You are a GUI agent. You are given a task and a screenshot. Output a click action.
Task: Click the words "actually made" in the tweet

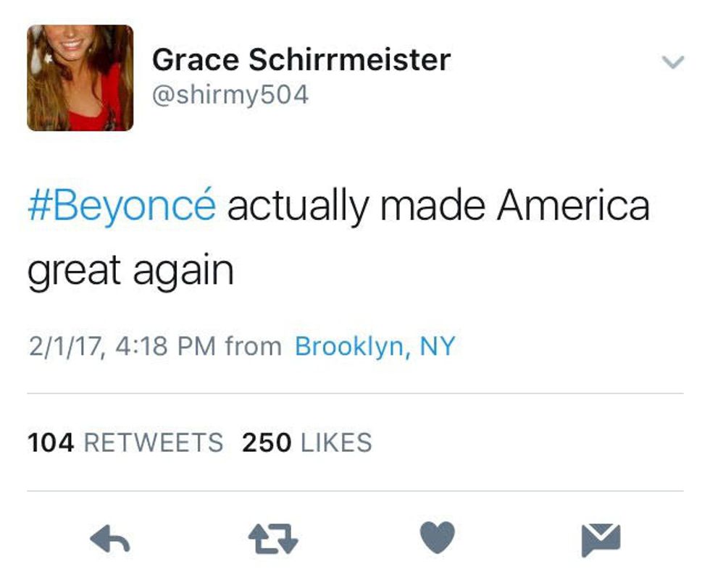tap(356, 206)
